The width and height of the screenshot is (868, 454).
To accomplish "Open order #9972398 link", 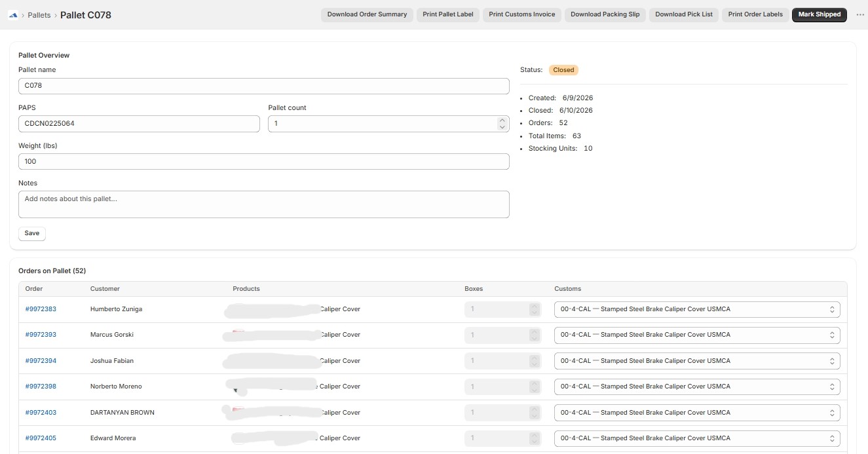I will click(x=41, y=387).
